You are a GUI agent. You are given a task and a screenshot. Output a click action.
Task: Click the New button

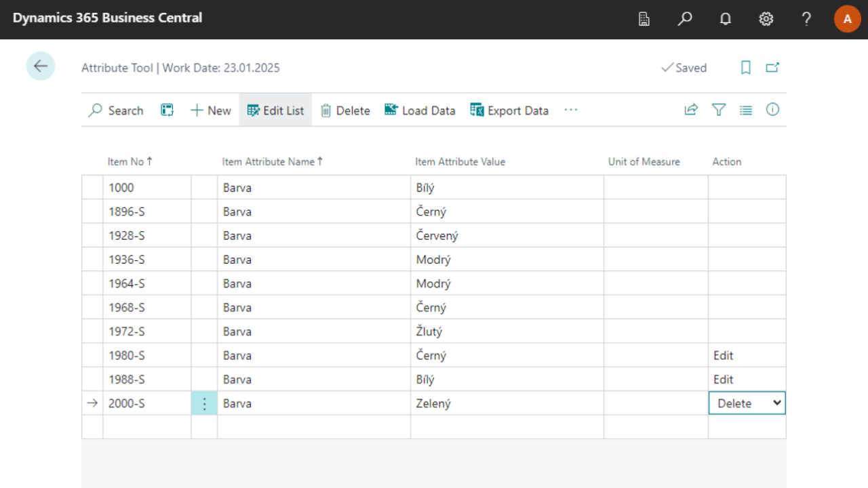211,110
